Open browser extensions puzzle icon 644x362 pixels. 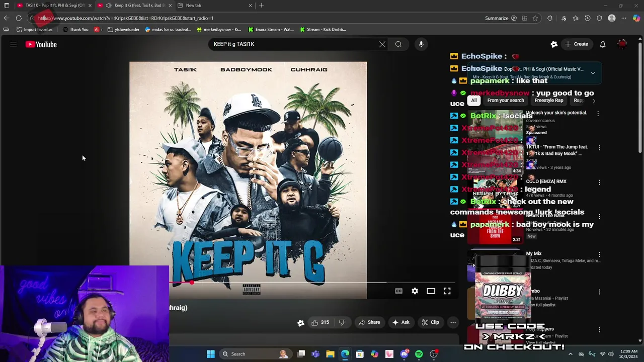[550, 18]
